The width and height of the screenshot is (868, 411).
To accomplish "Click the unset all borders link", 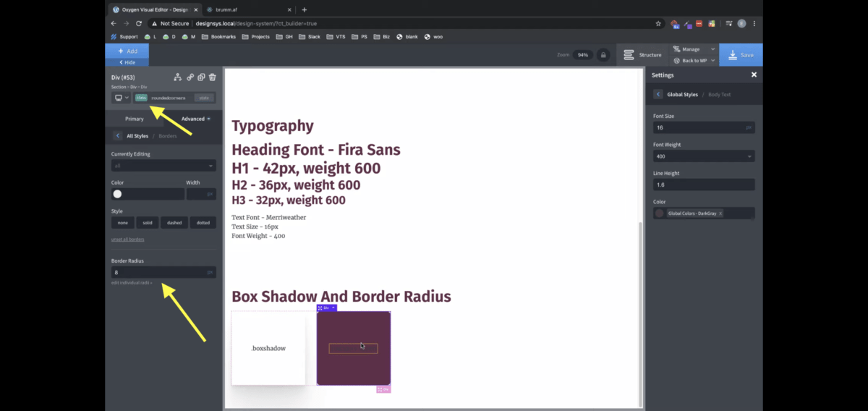I will pos(127,239).
